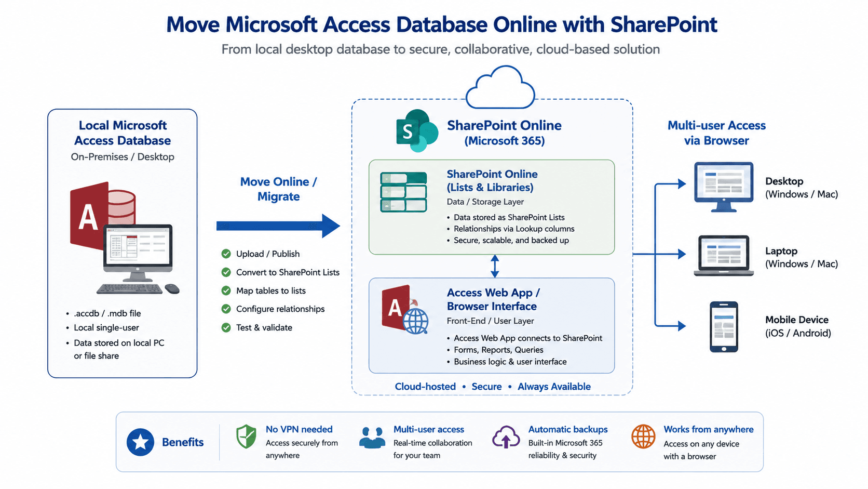
Task: Click the Mobile Device (iOS / Android) label
Action: pos(798,326)
